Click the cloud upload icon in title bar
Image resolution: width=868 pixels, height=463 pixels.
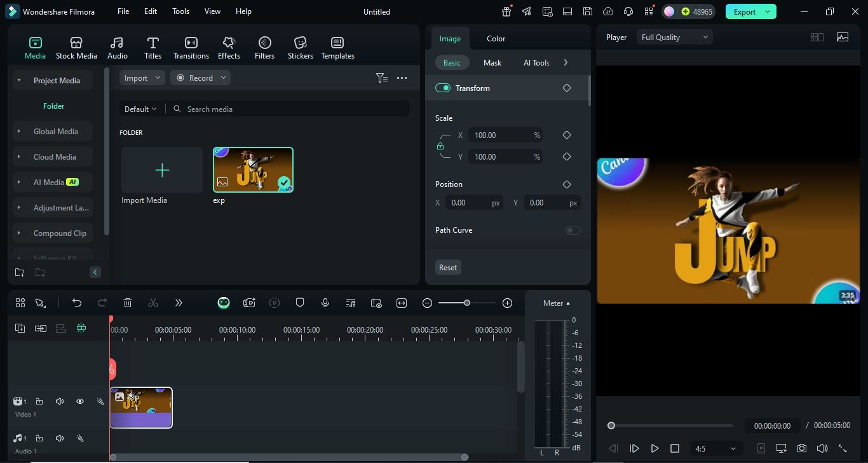coord(608,11)
